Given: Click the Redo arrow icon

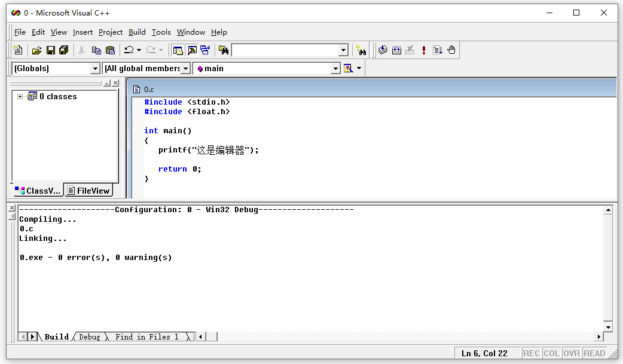Looking at the screenshot, I should (151, 50).
